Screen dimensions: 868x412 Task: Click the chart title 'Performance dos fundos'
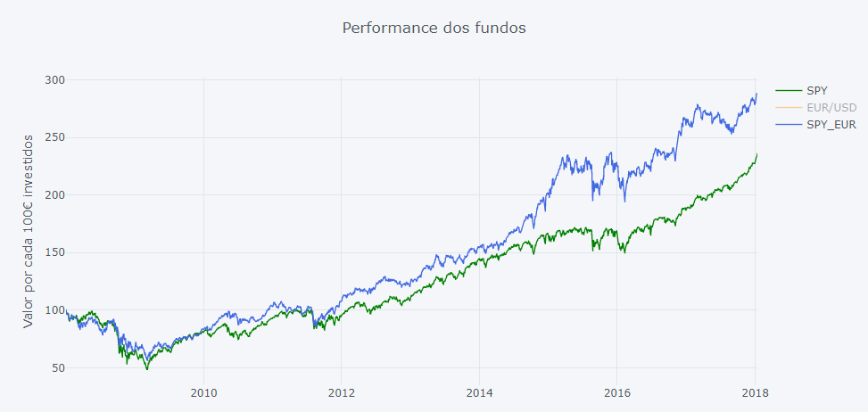[x=434, y=28]
